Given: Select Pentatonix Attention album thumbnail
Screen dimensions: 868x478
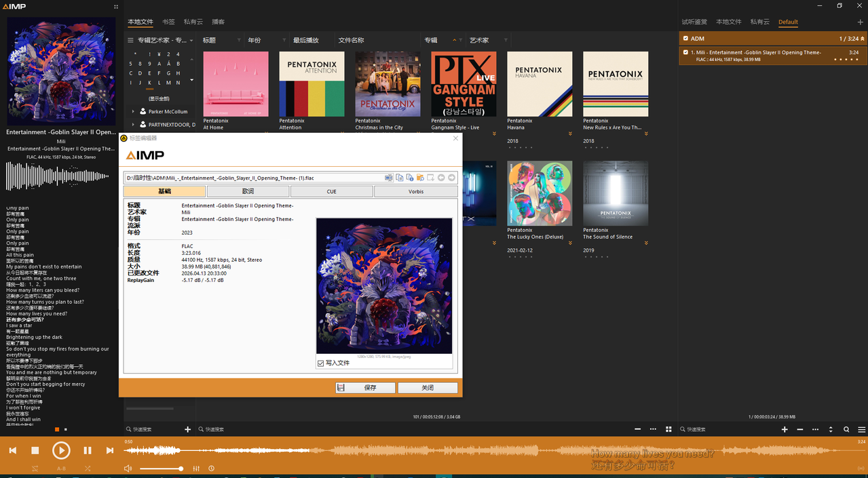Looking at the screenshot, I should (312, 84).
